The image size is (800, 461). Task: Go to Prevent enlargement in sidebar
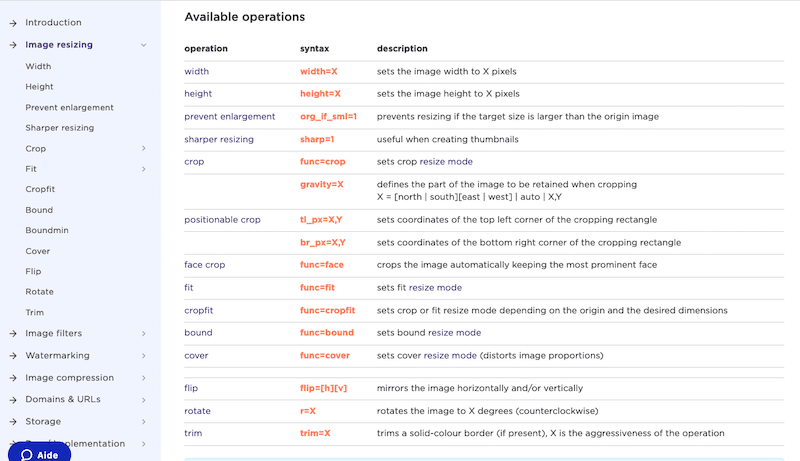click(69, 108)
